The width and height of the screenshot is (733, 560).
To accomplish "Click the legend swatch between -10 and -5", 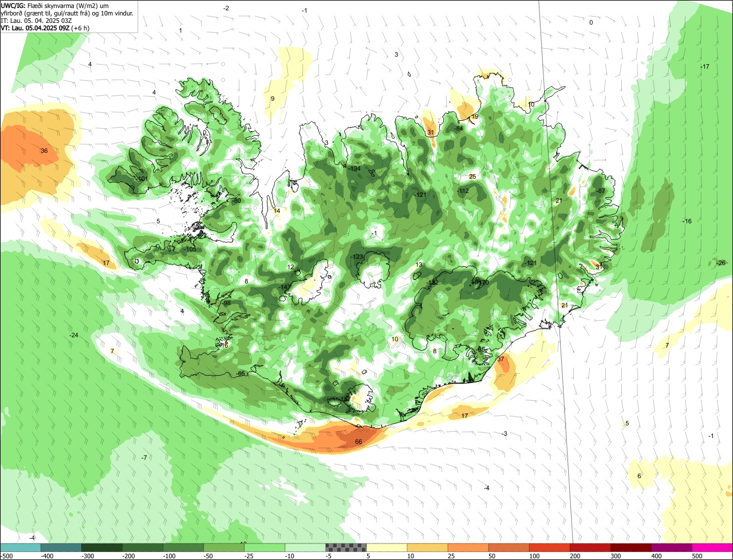I will [305, 548].
